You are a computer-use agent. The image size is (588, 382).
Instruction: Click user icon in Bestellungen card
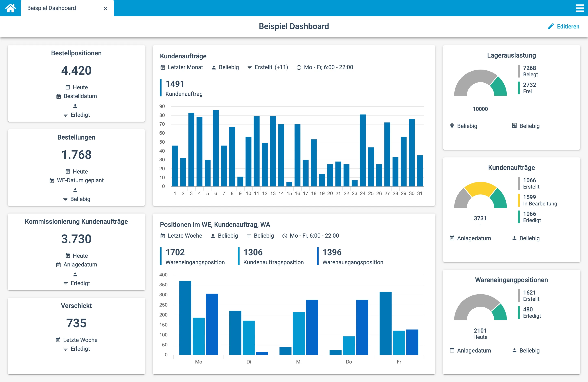pos(75,190)
